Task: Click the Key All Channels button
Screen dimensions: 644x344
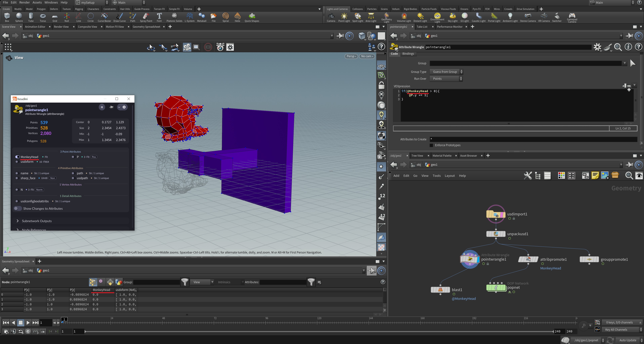Action: [616, 330]
